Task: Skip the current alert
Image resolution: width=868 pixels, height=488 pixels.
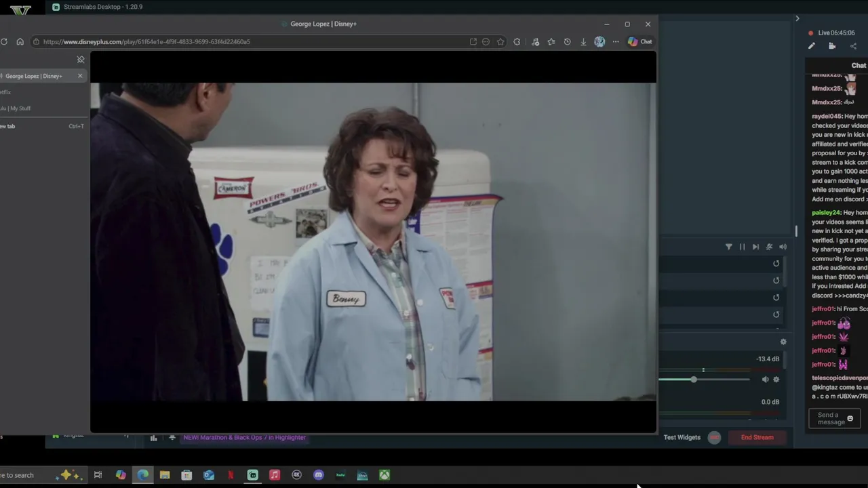Action: (755, 247)
